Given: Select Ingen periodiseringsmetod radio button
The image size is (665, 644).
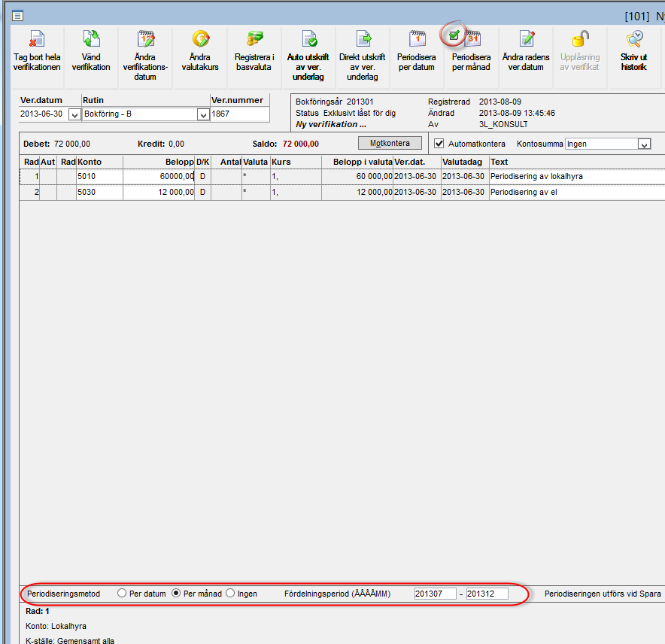Looking at the screenshot, I should pyautogui.click(x=230, y=593).
